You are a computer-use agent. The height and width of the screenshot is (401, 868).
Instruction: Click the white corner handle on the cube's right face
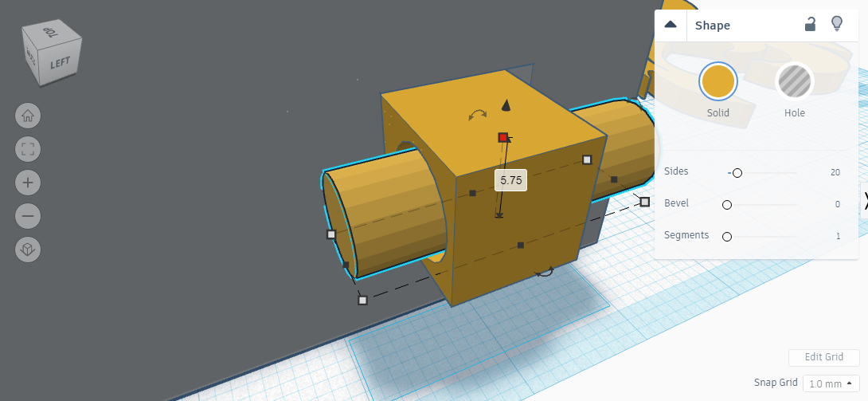(587, 159)
